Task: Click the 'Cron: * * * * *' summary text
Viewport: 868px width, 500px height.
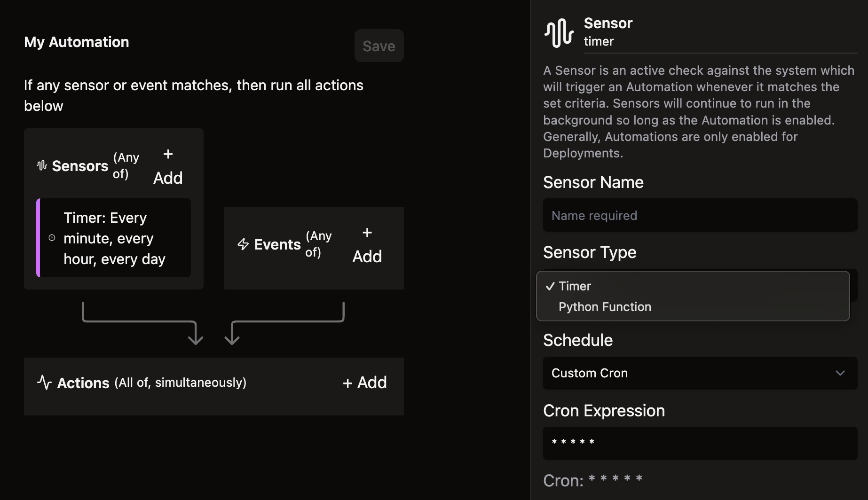Action: point(592,480)
